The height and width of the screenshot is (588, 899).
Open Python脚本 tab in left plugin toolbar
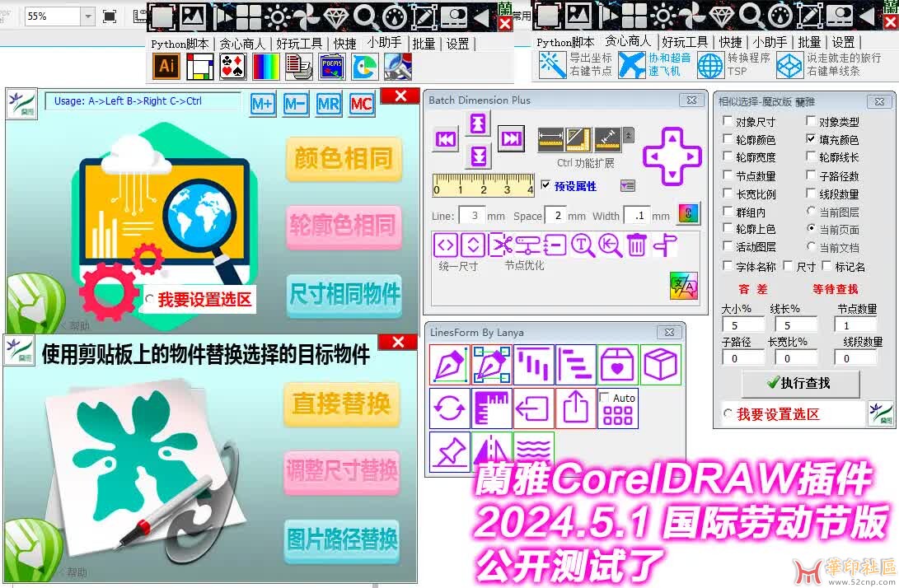[180, 44]
